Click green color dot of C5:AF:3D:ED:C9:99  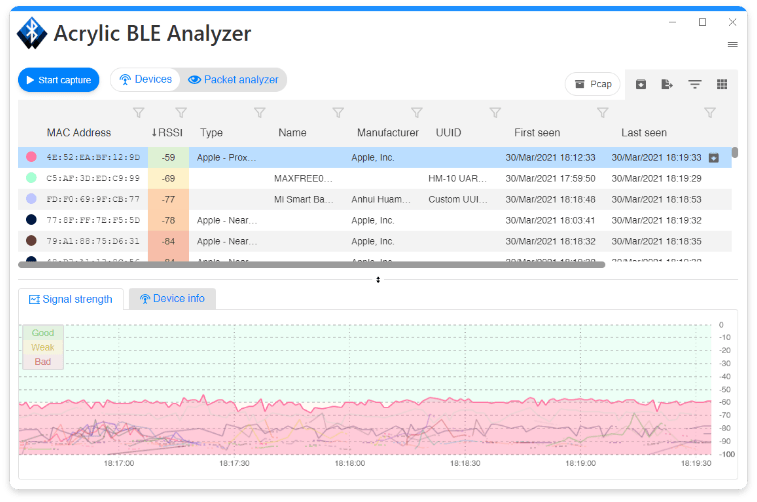[x=31, y=178]
